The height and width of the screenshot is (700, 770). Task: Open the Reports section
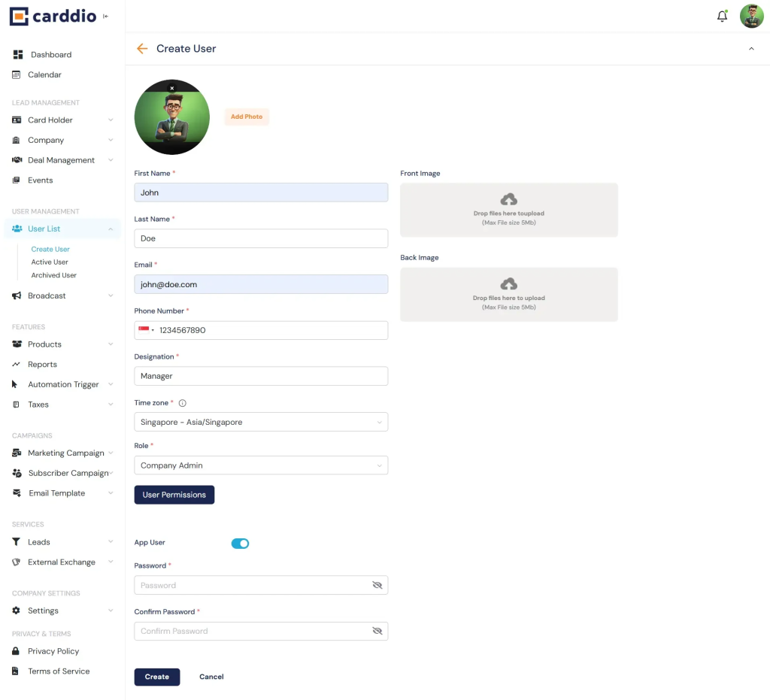44,364
